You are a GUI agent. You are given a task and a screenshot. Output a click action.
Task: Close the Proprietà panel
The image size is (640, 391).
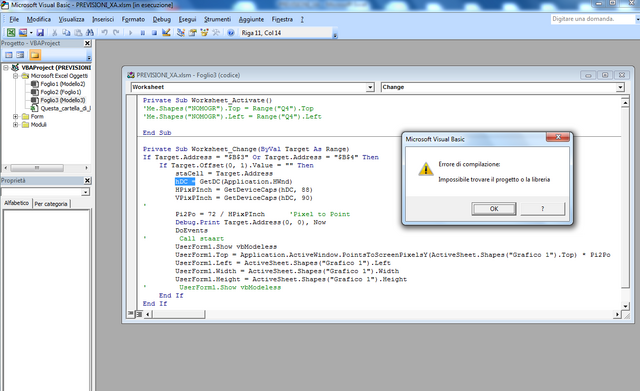(87, 180)
